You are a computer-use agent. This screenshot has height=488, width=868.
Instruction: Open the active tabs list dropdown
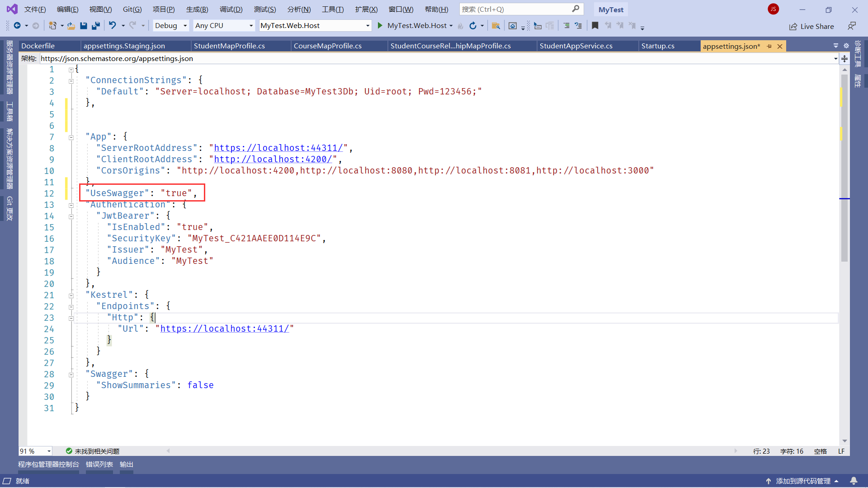(836, 46)
